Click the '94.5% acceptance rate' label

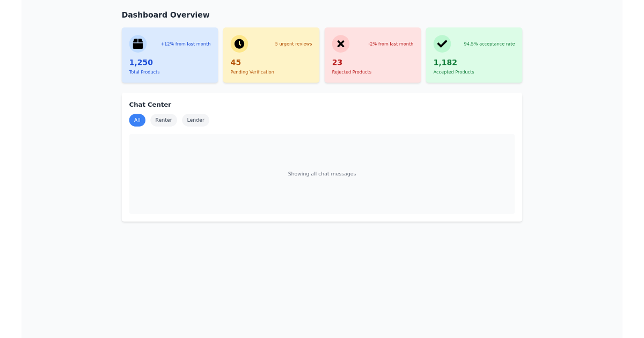click(x=489, y=43)
